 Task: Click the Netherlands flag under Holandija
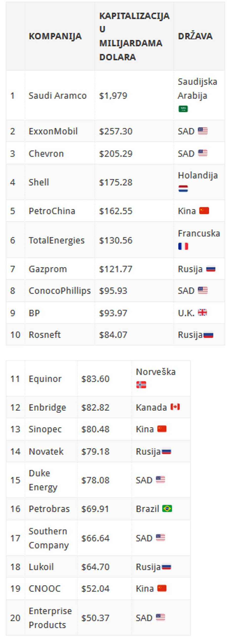coord(183,188)
